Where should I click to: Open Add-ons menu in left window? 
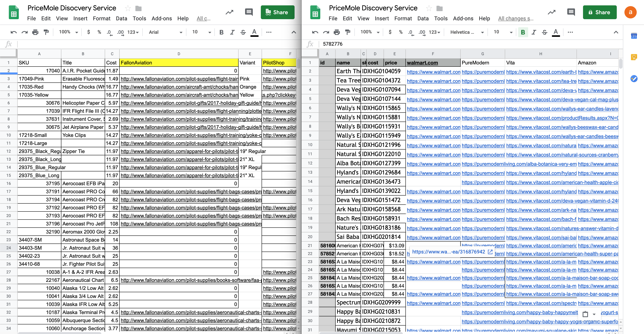[x=161, y=18]
